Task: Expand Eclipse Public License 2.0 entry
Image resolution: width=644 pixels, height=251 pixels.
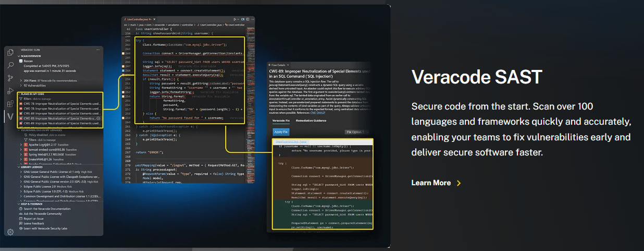Action: (21, 186)
